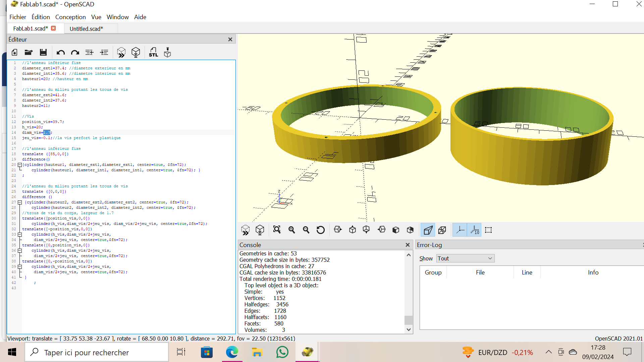Screen dimensions: 644x362
Task: Toggle orthogonal projection
Action: 442,230
